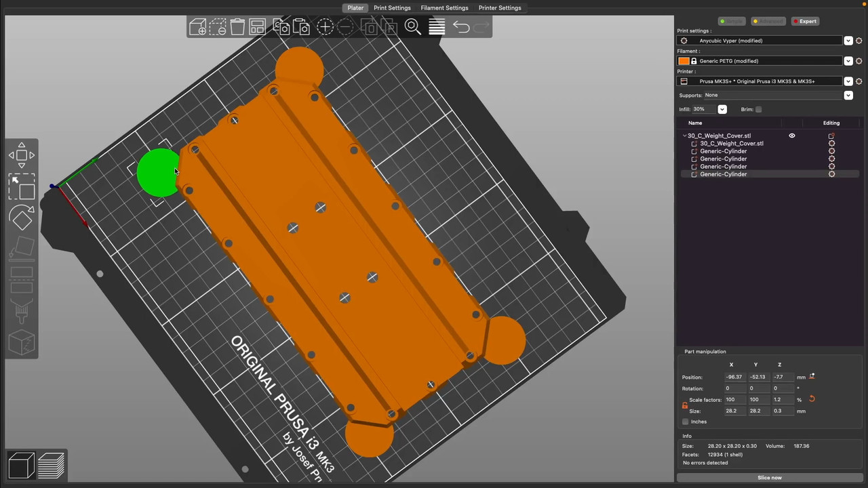Image resolution: width=868 pixels, height=488 pixels.
Task: Open variable layer height icon
Action: [437, 27]
